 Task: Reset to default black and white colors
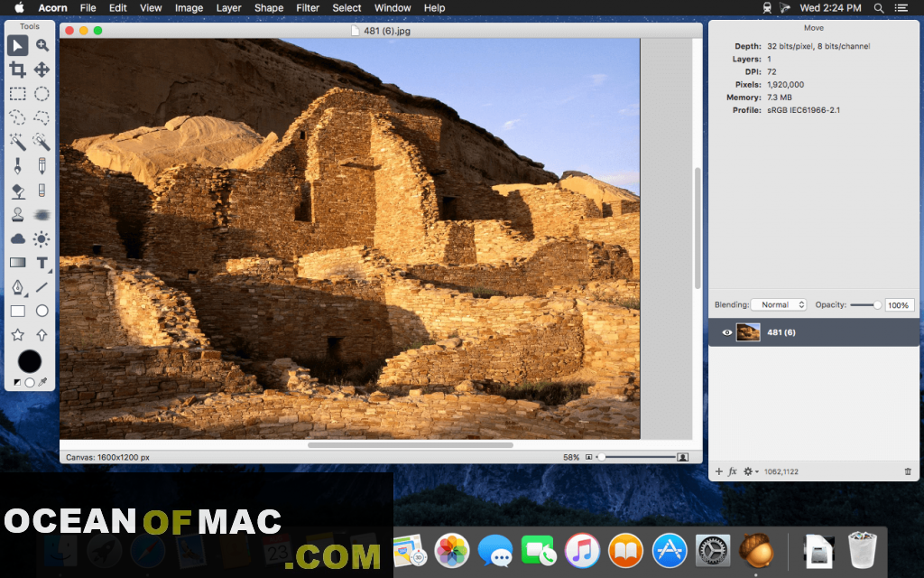tap(17, 382)
